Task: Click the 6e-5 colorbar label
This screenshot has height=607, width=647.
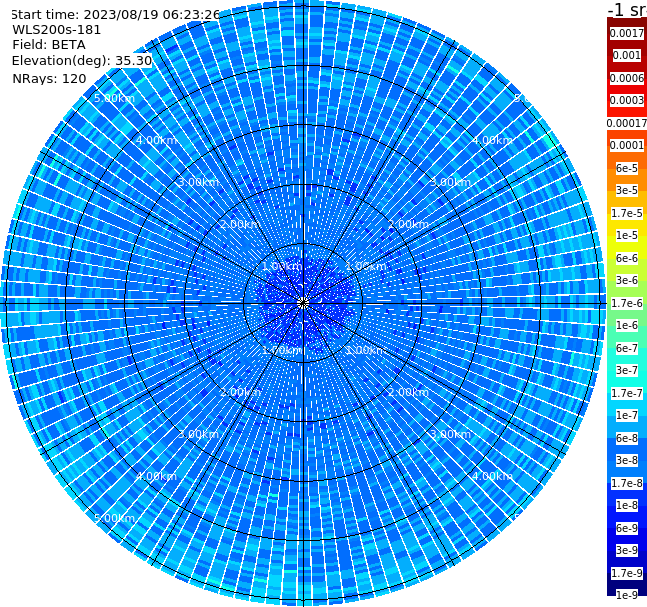Action: click(x=627, y=168)
